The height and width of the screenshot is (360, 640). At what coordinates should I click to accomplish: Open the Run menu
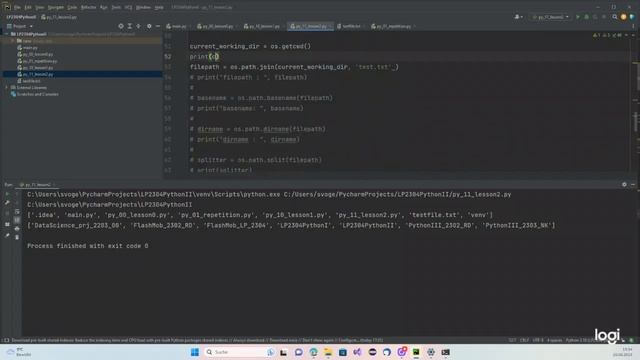[104, 7]
